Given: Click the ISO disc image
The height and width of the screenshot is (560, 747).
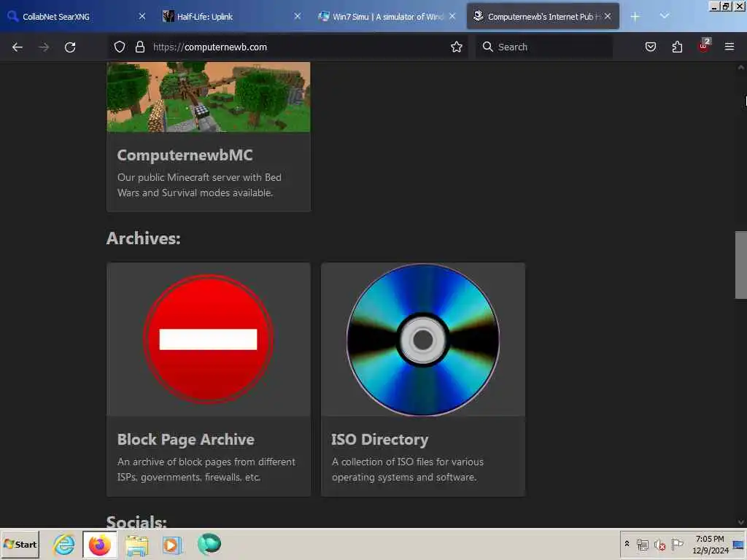Looking at the screenshot, I should (422, 340).
